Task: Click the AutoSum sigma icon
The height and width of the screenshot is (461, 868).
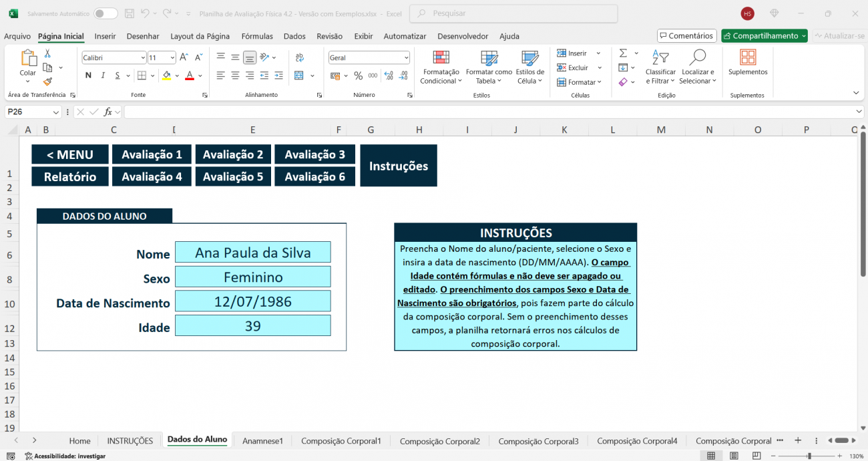Action: tap(623, 53)
